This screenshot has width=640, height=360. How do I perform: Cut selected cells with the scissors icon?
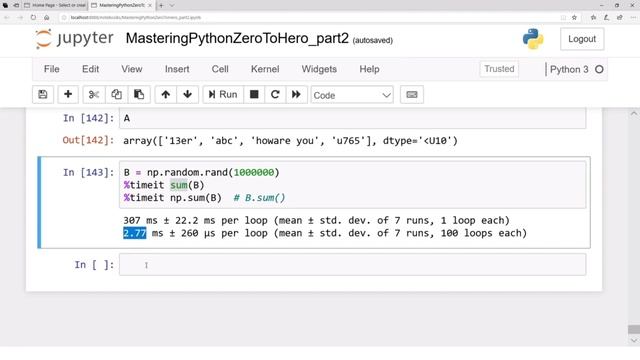(94, 95)
